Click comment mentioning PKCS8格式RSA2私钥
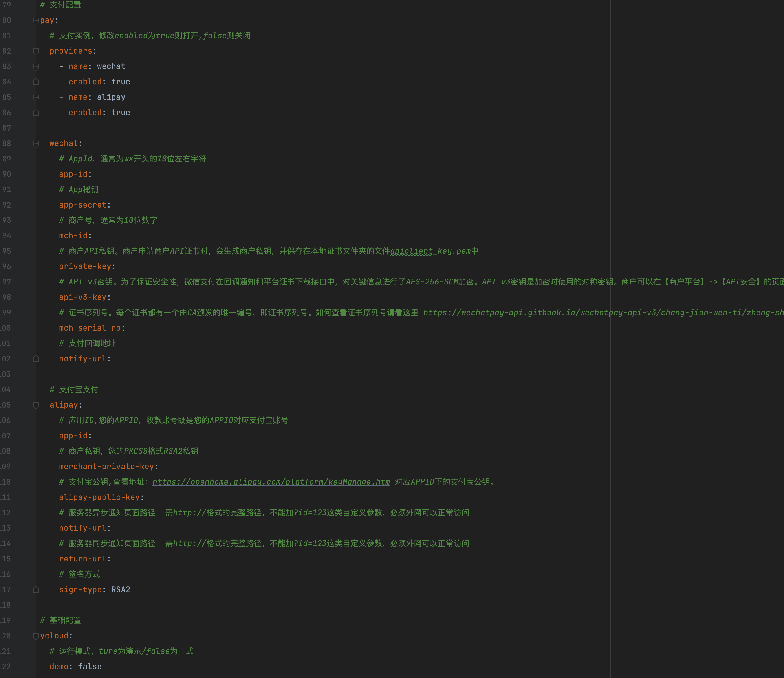784x678 pixels. [129, 451]
